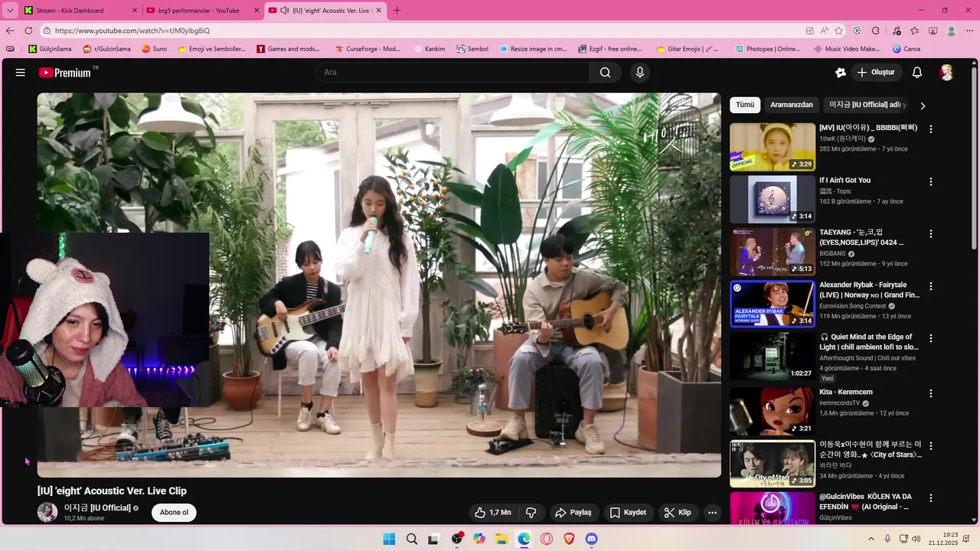Open File Explorer from taskbar
980x551 pixels.
[501, 539]
